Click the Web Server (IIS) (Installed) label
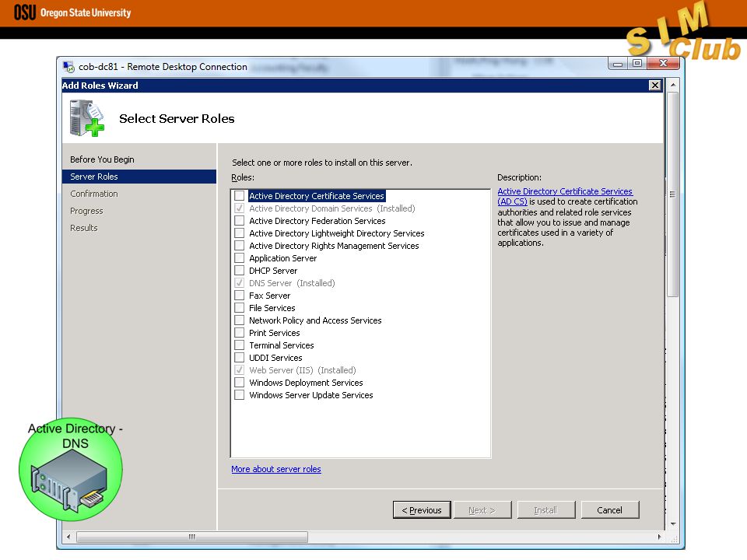The height and width of the screenshot is (560, 747). click(x=303, y=370)
